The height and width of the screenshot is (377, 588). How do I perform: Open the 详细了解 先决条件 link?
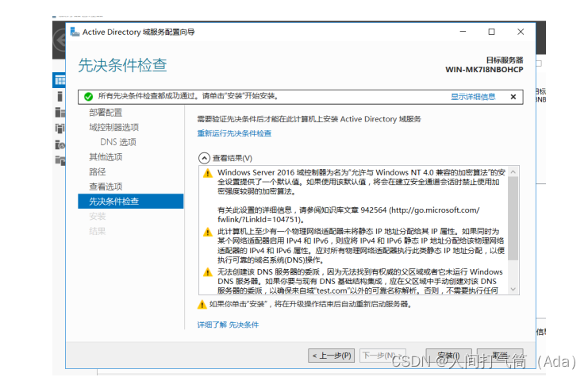pyautogui.click(x=228, y=325)
